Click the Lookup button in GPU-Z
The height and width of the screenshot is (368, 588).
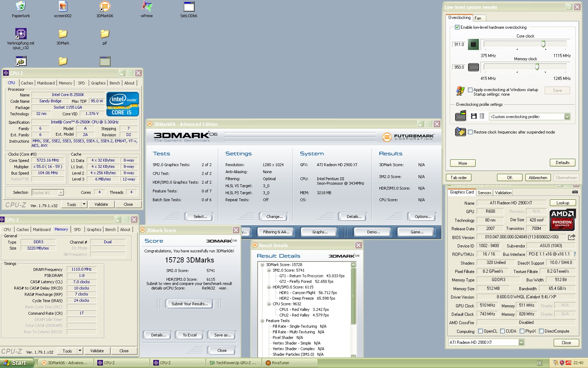pos(562,203)
